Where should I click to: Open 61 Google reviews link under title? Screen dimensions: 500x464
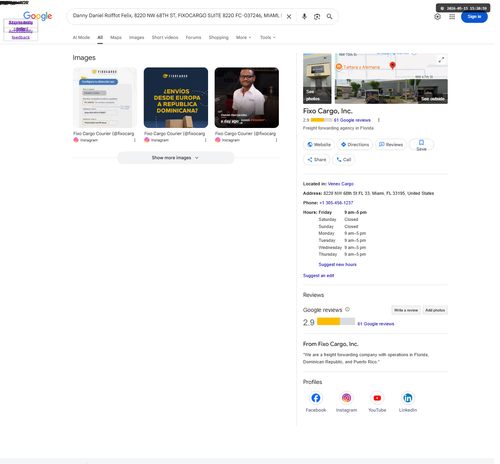(x=352, y=120)
